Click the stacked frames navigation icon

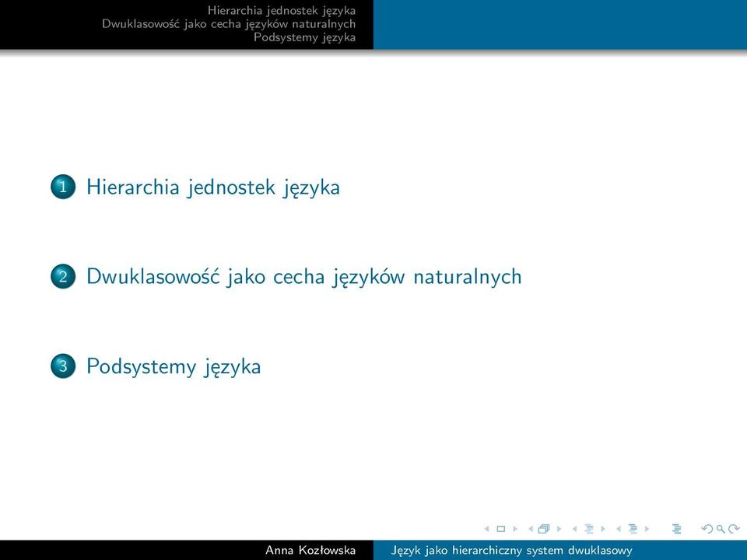pos(544,529)
